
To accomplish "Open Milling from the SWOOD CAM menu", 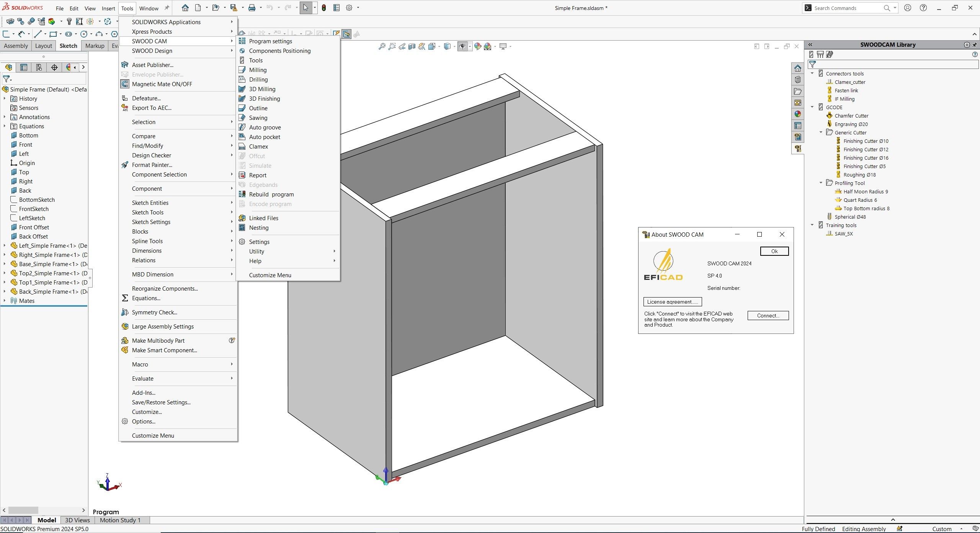I will (x=257, y=70).
